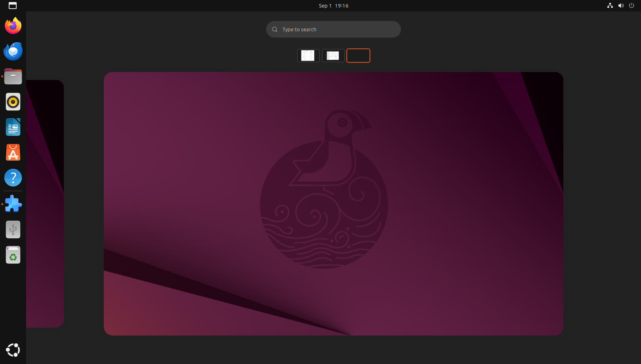Focus the Type to search field
This screenshot has height=364, width=641.
pyautogui.click(x=334, y=29)
